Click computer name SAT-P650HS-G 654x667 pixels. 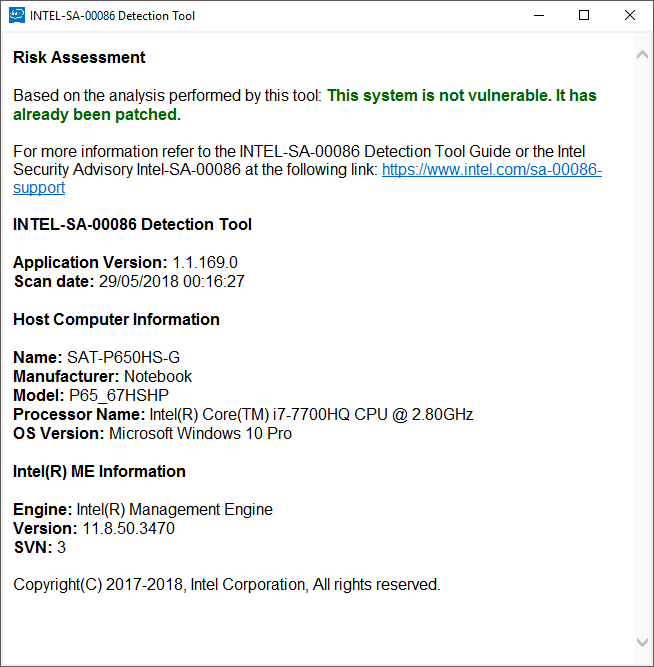tap(123, 357)
